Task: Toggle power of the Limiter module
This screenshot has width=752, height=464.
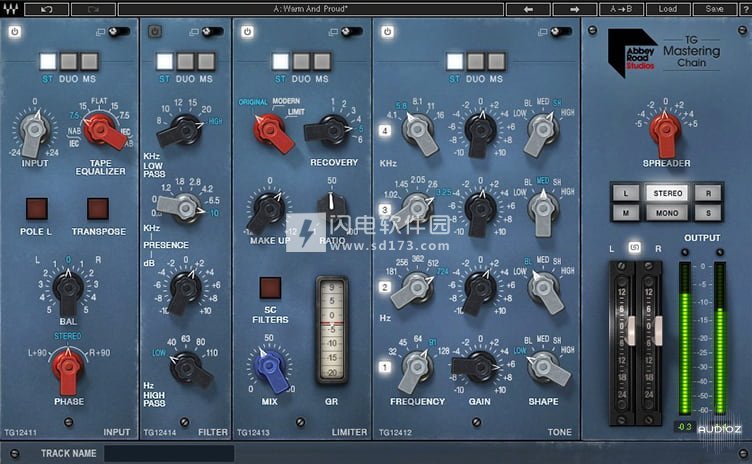Action: [x=247, y=32]
